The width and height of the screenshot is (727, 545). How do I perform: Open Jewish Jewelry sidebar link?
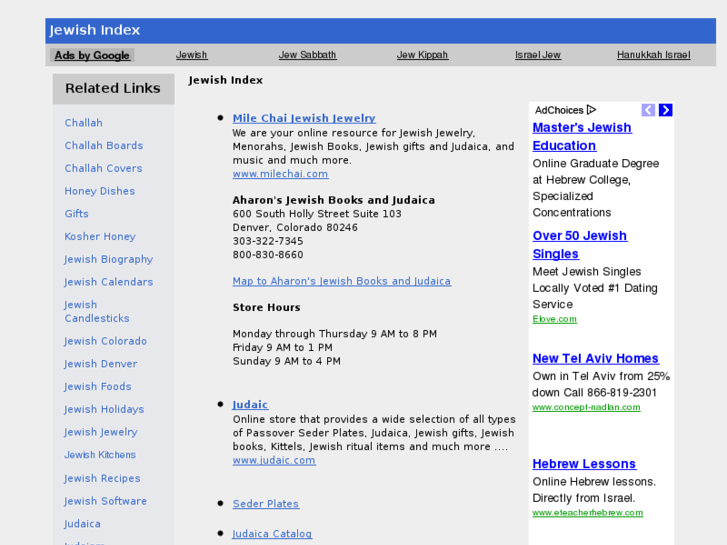click(x=101, y=432)
